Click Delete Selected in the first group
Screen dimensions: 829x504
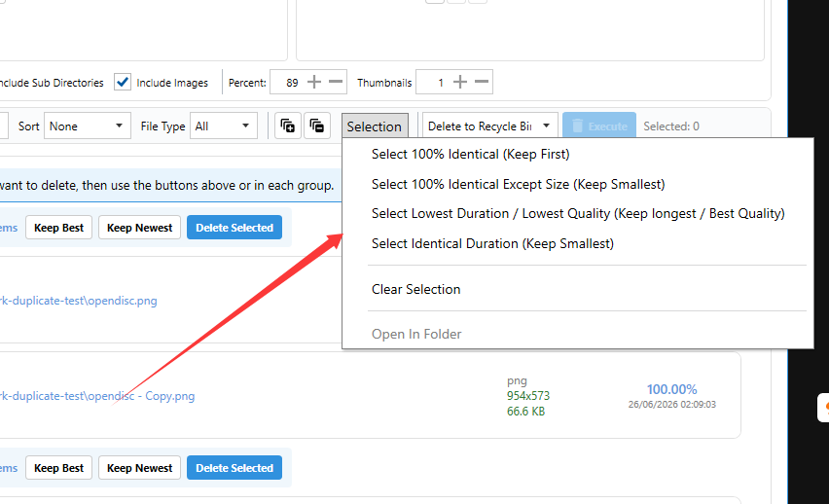pos(234,228)
